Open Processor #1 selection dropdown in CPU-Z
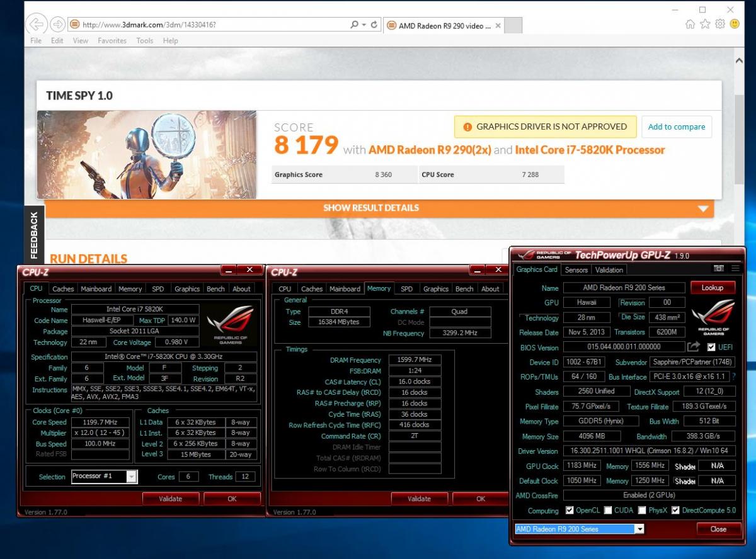 pyautogui.click(x=131, y=477)
